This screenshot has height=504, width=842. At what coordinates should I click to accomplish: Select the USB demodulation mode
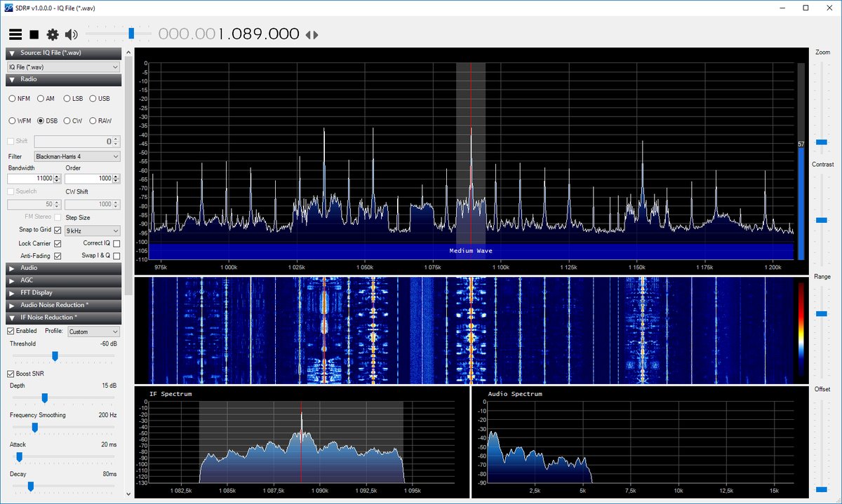(93, 99)
